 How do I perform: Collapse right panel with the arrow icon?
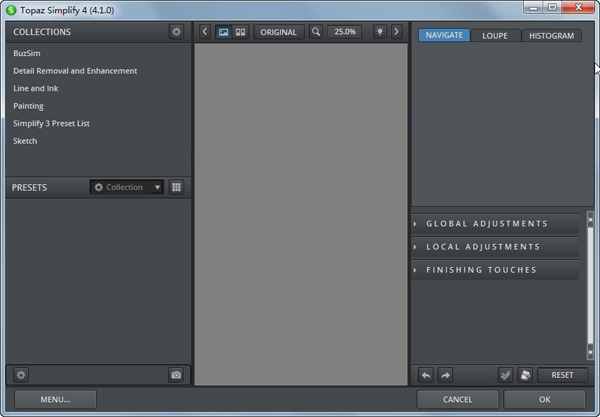click(396, 32)
